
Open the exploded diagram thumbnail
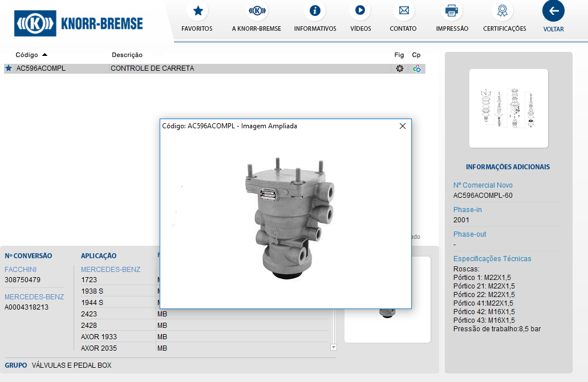[508, 108]
